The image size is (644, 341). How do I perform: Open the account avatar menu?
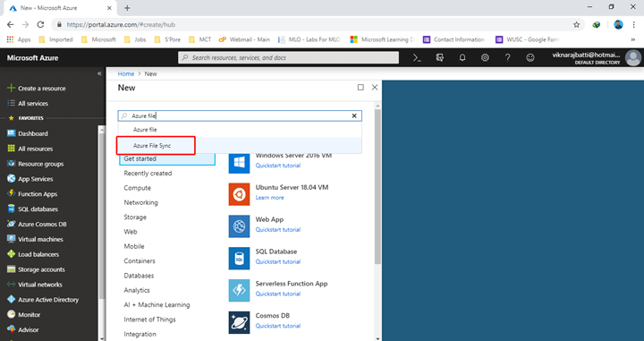[633, 58]
